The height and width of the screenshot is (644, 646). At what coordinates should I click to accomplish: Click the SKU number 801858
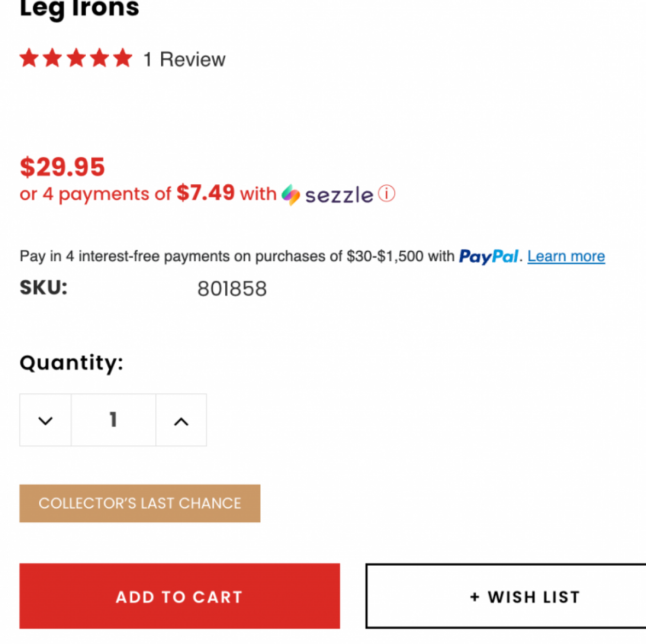pyautogui.click(x=232, y=289)
